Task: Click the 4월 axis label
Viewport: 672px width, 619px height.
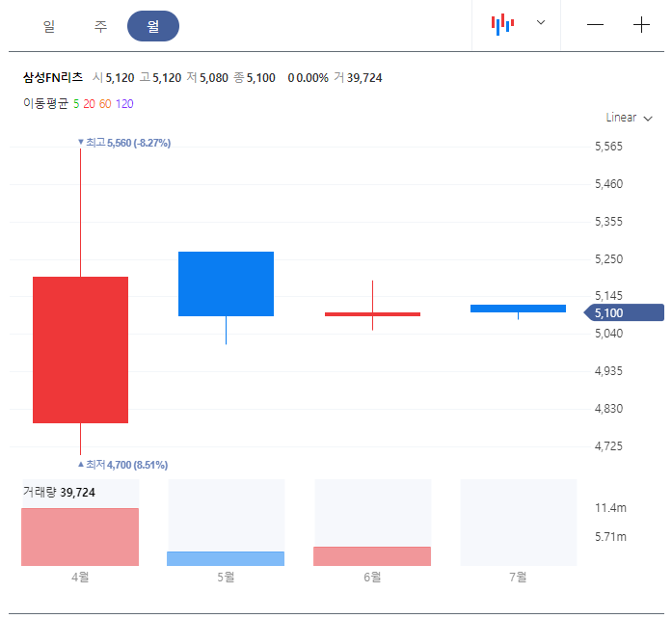Action: tap(80, 577)
